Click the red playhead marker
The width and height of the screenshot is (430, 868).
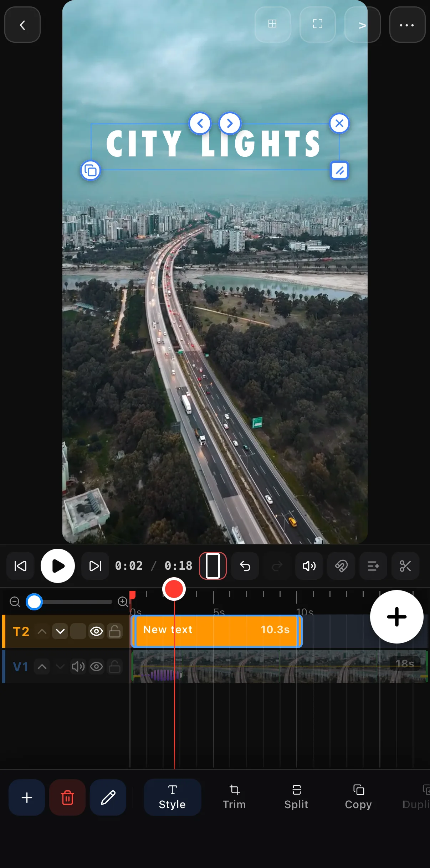pyautogui.click(x=174, y=589)
